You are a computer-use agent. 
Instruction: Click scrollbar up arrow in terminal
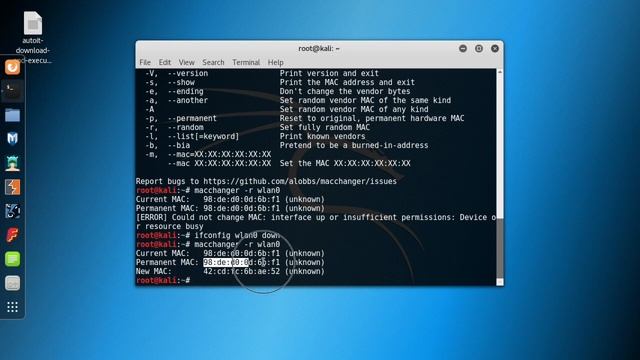(x=500, y=72)
